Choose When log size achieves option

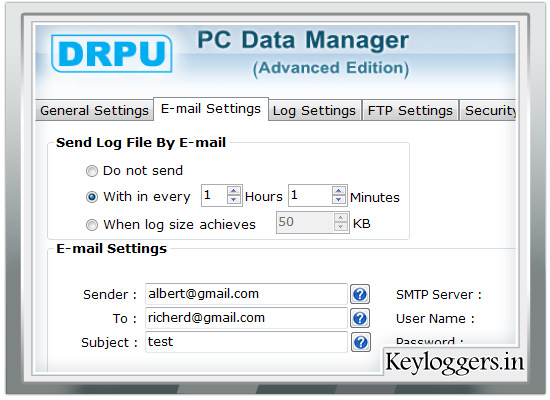pos(92,225)
